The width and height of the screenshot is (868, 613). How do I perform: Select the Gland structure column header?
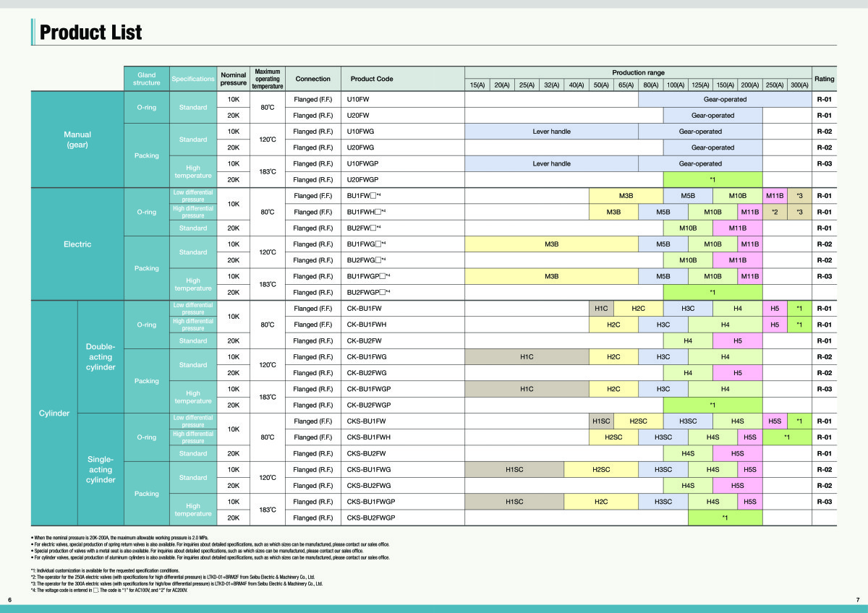(146, 79)
